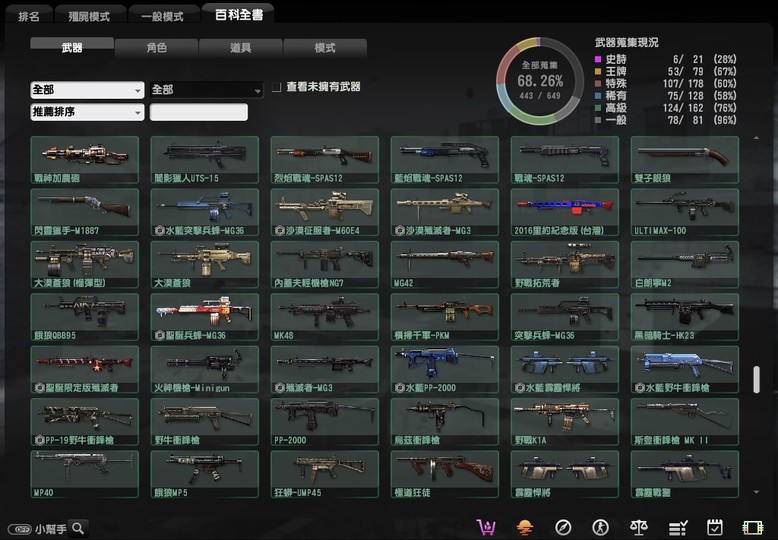Switch to the 排名 tab

29,16
